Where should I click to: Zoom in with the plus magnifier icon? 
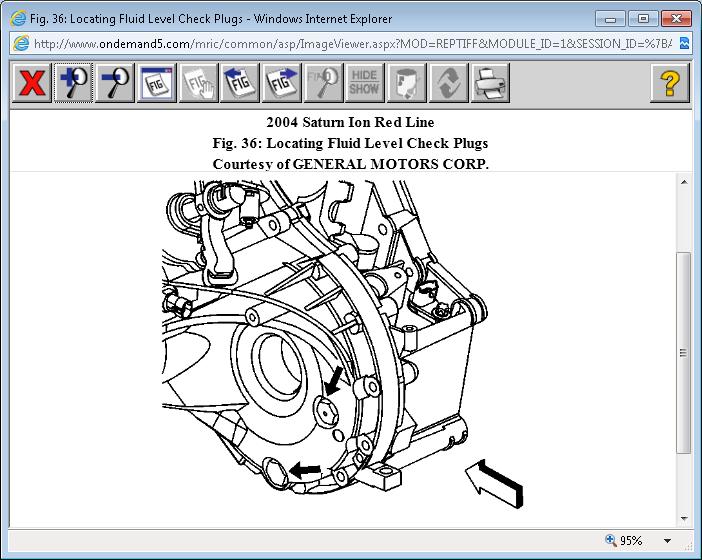[73, 83]
